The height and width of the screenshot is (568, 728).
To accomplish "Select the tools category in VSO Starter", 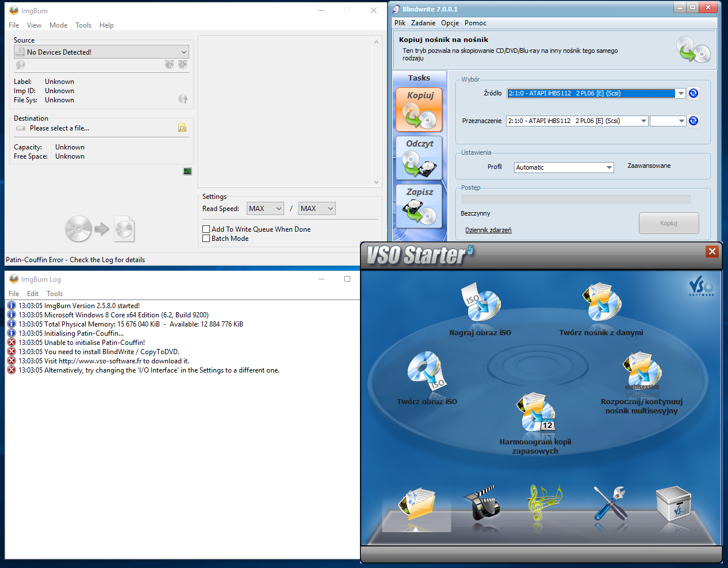I will pos(610,503).
